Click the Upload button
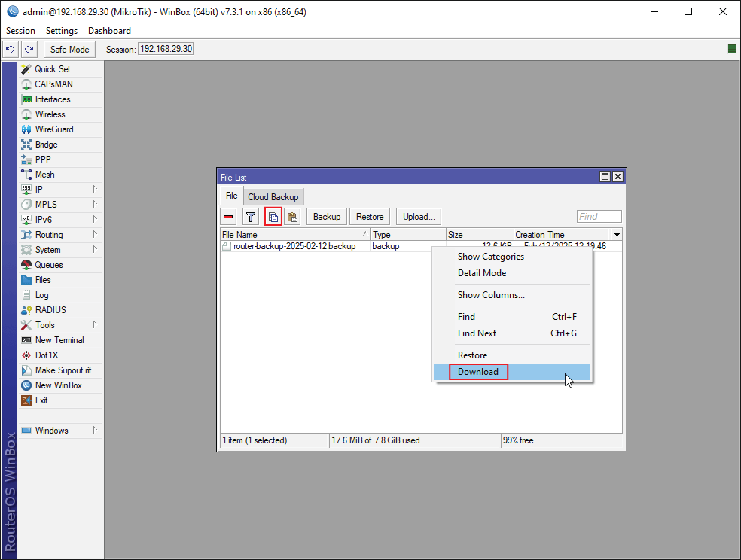741x560 pixels. point(418,216)
